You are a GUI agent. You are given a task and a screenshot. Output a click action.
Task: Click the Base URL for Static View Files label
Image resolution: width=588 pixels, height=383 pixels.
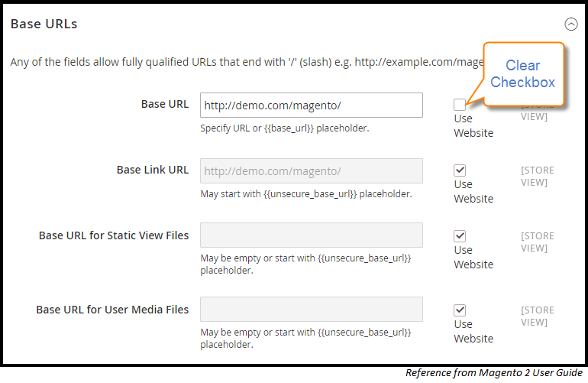click(114, 235)
